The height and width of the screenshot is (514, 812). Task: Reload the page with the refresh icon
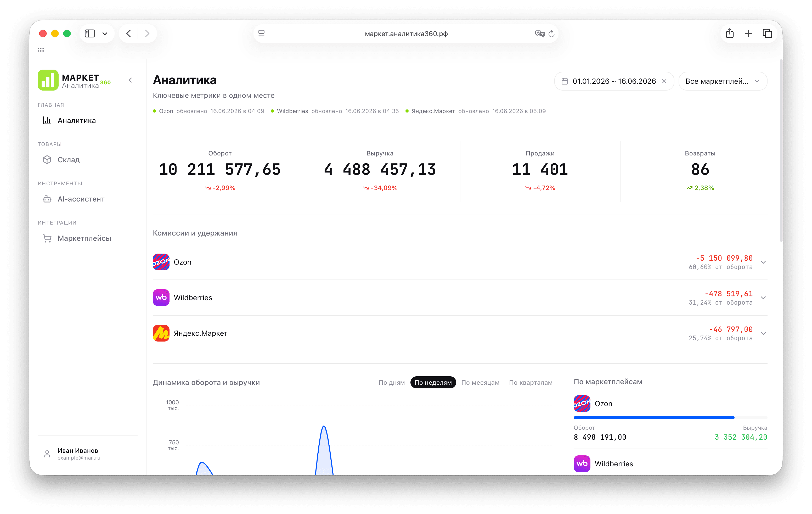pos(551,33)
